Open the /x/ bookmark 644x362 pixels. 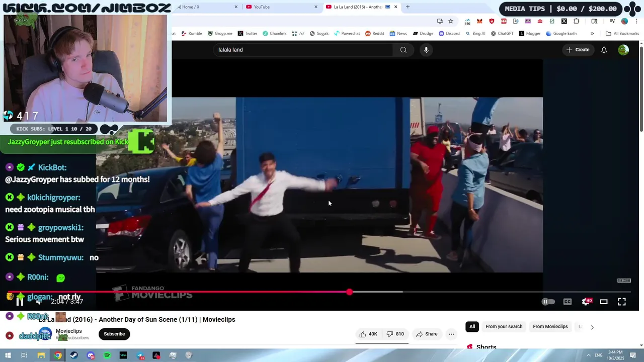coord(298,34)
